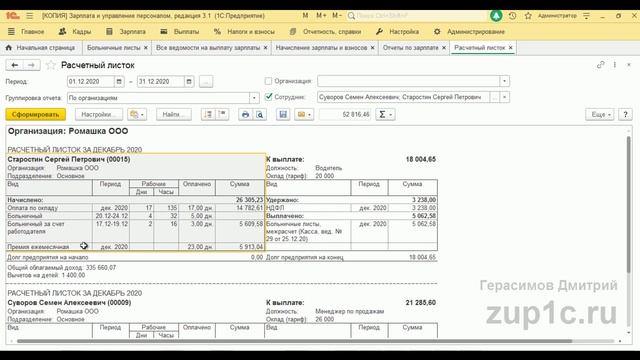Save report with floppy disk icon
640x360 pixels.
point(283,115)
